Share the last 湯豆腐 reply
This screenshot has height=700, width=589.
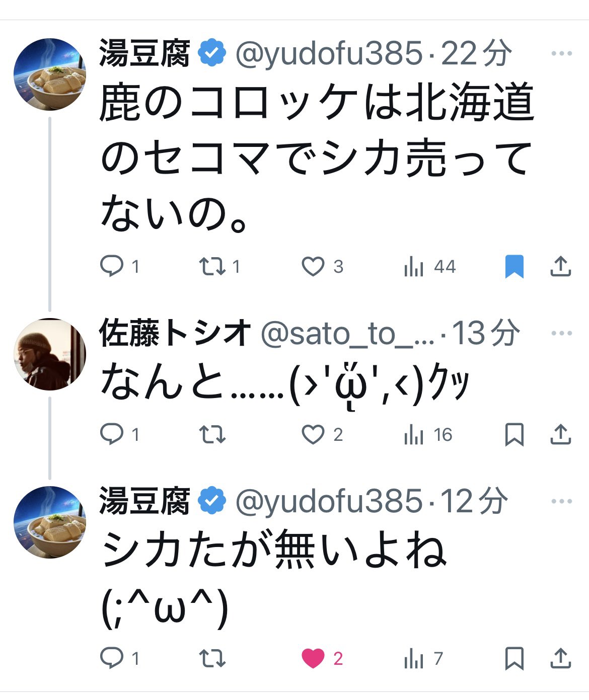(560, 658)
